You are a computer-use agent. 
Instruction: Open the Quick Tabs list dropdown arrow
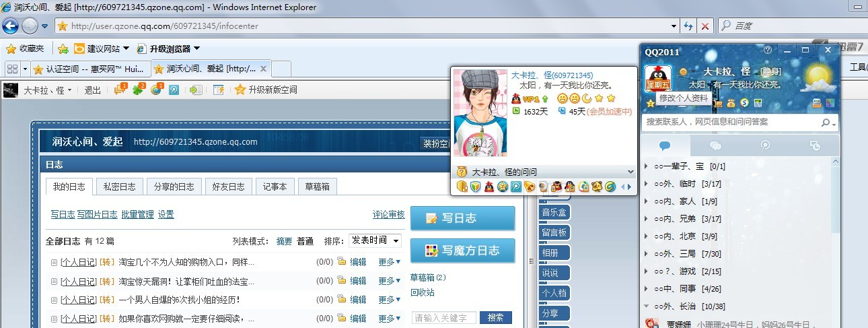[26, 69]
